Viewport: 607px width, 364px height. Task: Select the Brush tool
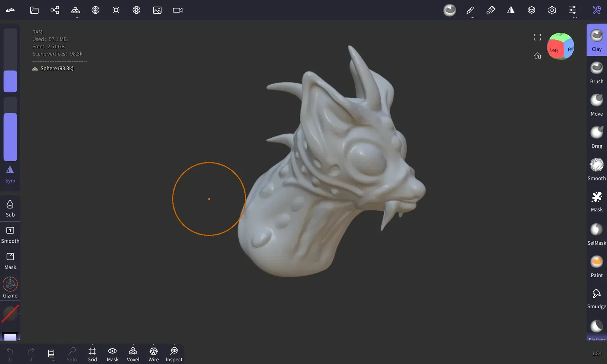(x=597, y=72)
